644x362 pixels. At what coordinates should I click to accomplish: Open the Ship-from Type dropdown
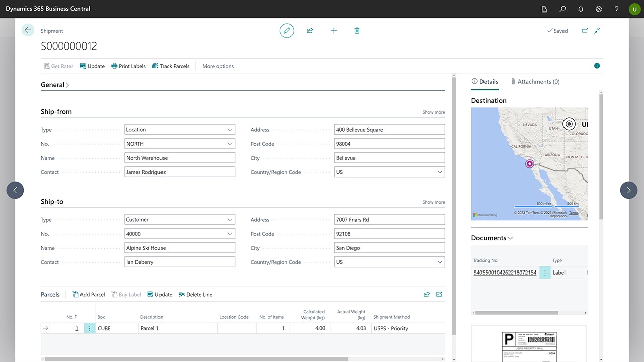coord(230,130)
